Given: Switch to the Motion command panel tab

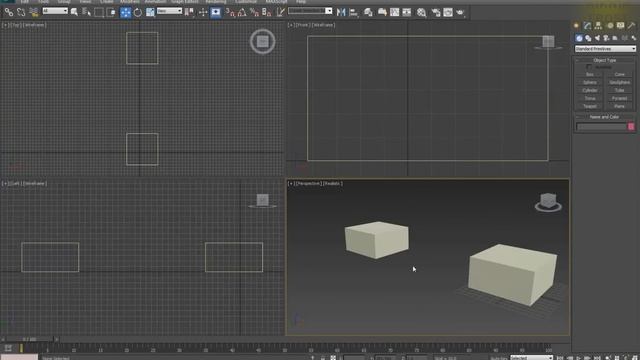Looking at the screenshot, I should pyautogui.click(x=610, y=26).
